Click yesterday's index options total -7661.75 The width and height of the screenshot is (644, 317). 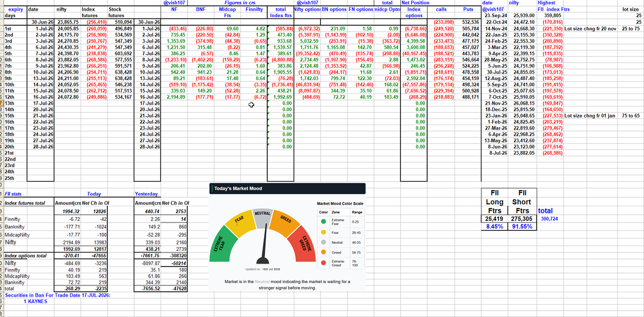click(x=150, y=255)
